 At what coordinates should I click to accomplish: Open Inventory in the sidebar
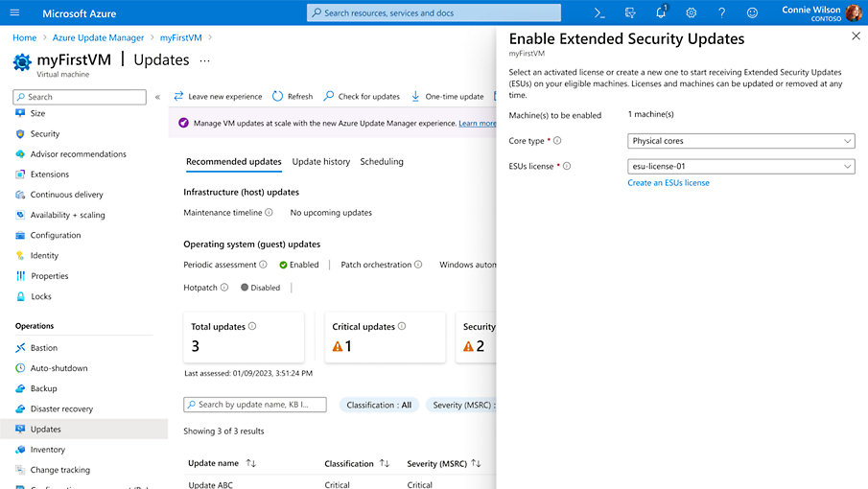click(48, 450)
